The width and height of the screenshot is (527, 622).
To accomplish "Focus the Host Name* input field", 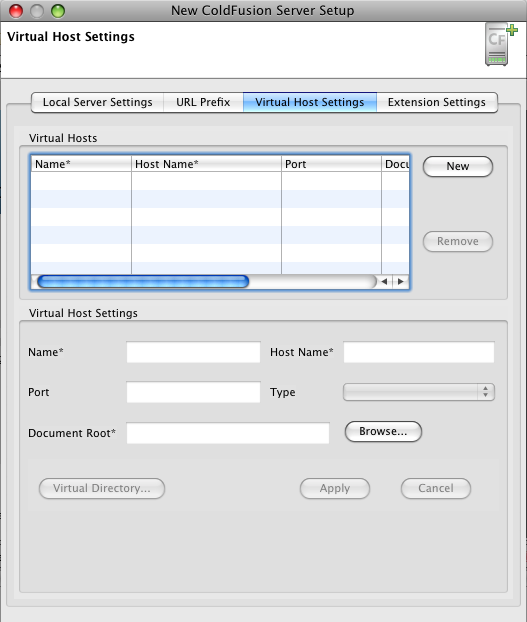I will (x=419, y=352).
